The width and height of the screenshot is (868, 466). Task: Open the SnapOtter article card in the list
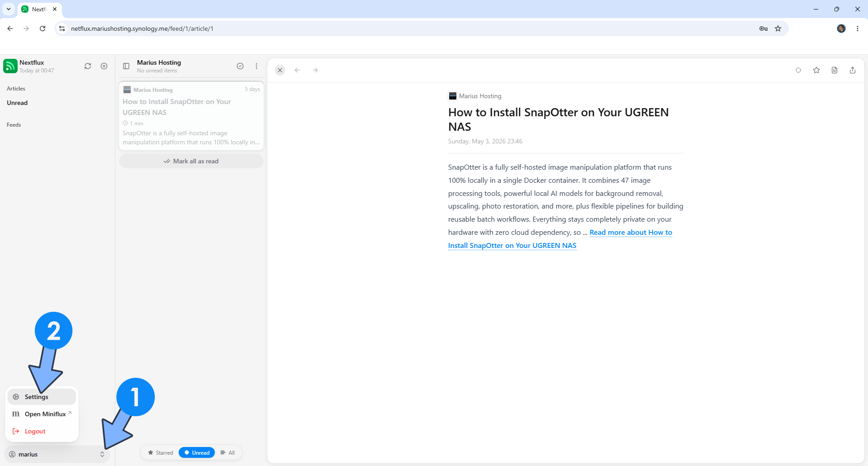191,115
